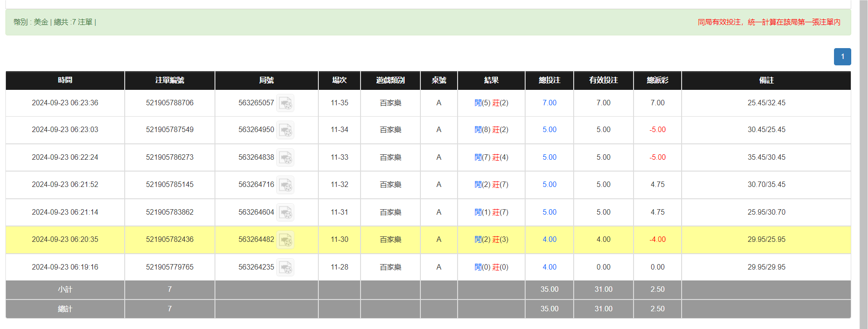Image resolution: width=868 pixels, height=329 pixels.
Task: Open result 閒(8) 莊(2) details
Action: [x=491, y=130]
